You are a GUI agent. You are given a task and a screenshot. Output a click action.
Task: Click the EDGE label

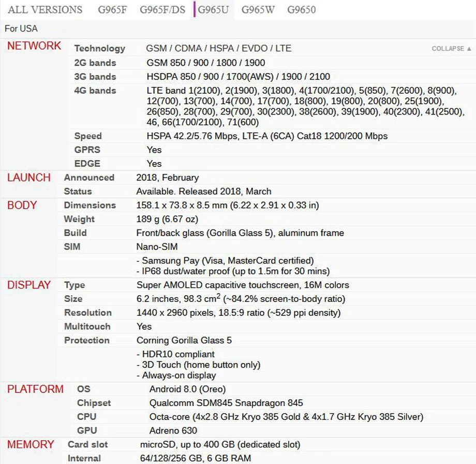coord(87,164)
